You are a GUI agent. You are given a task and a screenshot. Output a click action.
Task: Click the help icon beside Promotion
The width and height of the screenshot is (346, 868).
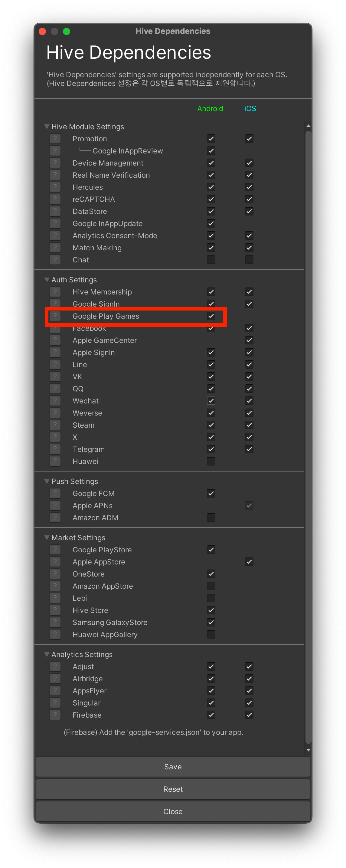click(x=55, y=139)
